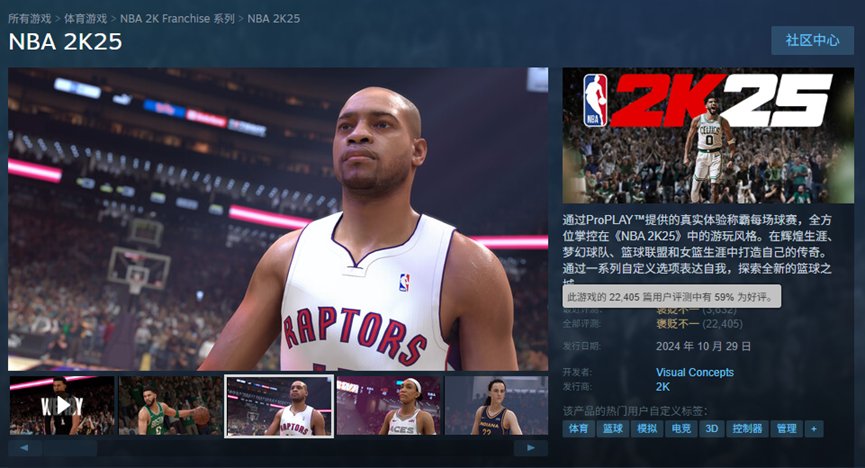Go to 所有游戏 breadcrumb link

coord(30,18)
